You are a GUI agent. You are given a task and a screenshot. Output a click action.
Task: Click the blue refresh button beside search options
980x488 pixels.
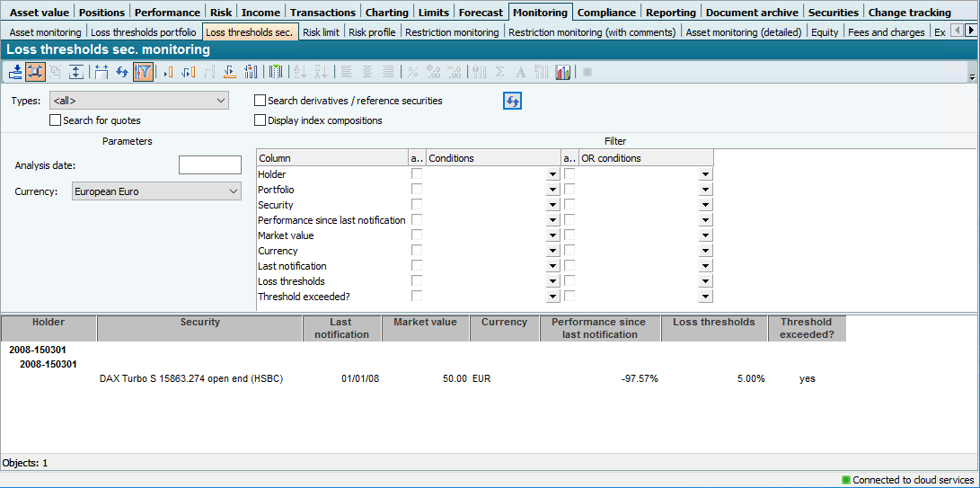click(512, 102)
